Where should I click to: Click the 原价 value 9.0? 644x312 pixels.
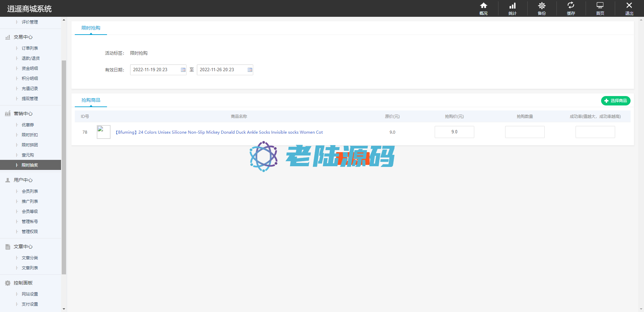392,132
